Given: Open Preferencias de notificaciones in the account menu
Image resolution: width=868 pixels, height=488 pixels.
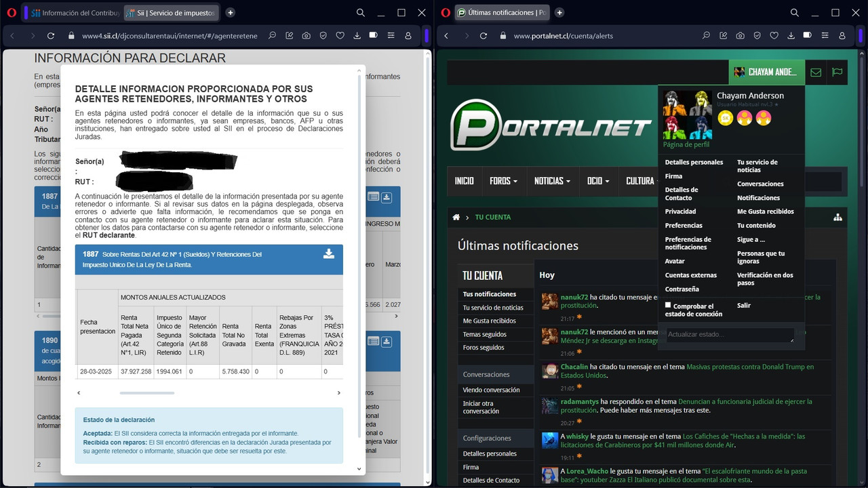Looking at the screenshot, I should 688,243.
